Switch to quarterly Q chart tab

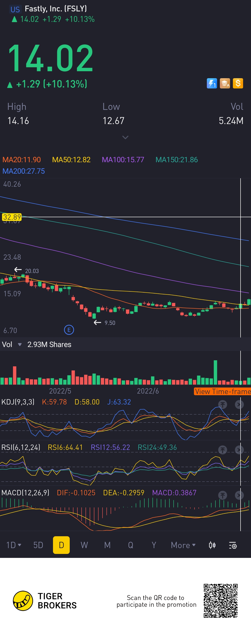tap(131, 545)
